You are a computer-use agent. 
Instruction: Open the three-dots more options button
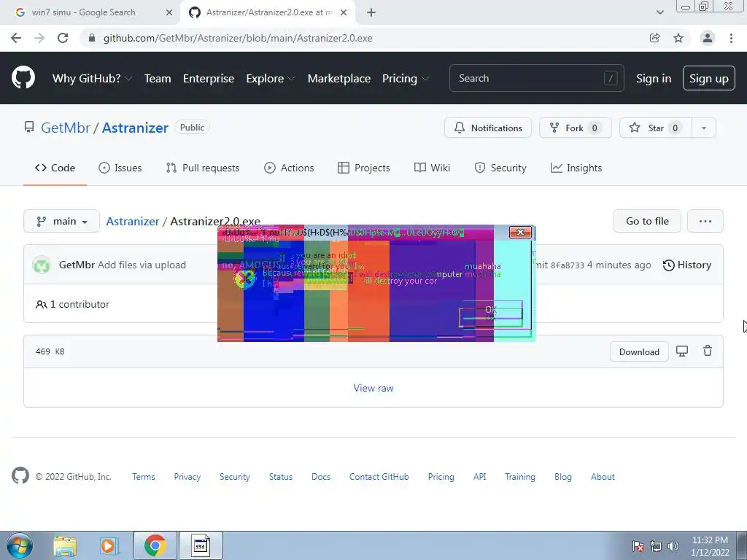point(705,221)
